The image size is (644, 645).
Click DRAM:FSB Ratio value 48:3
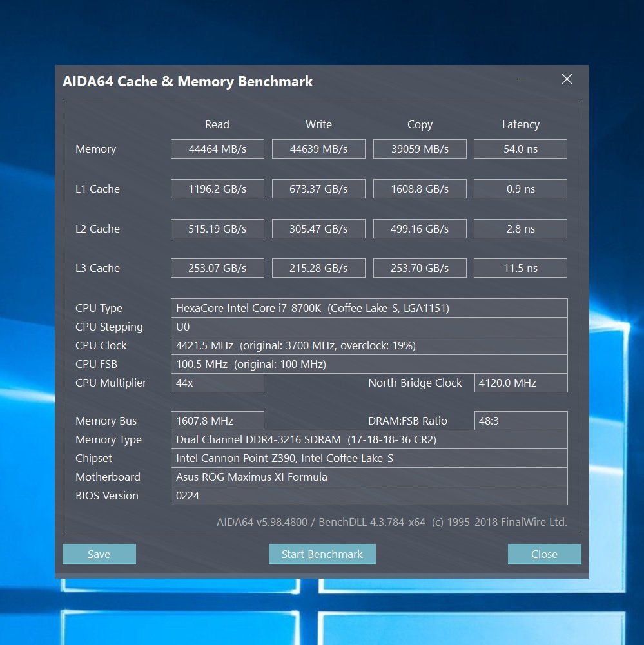[x=521, y=421]
